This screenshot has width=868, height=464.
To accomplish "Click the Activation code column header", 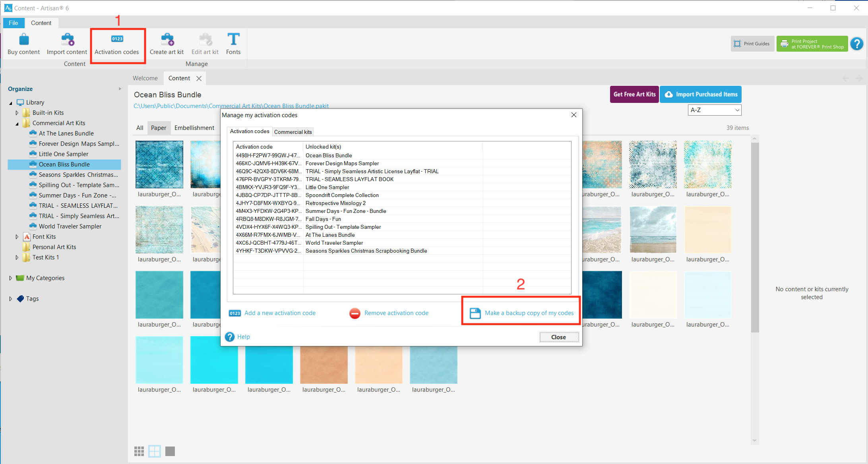I will coord(268,147).
